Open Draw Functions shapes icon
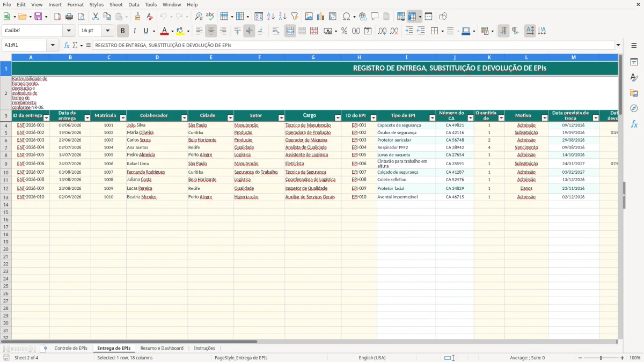Image resolution: width=644 pixels, height=362 pixels. 443,17
